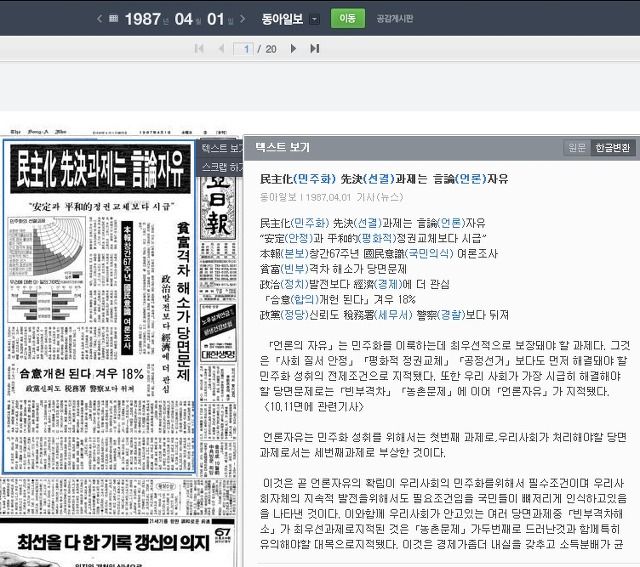Go to previous date arrow
The height and width of the screenshot is (567, 640).
click(99, 19)
